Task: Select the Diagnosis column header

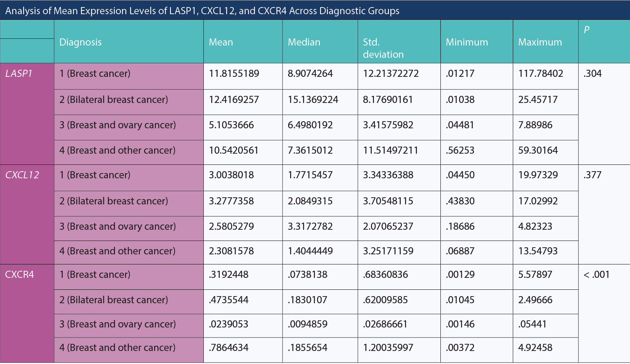Action: click(81, 42)
